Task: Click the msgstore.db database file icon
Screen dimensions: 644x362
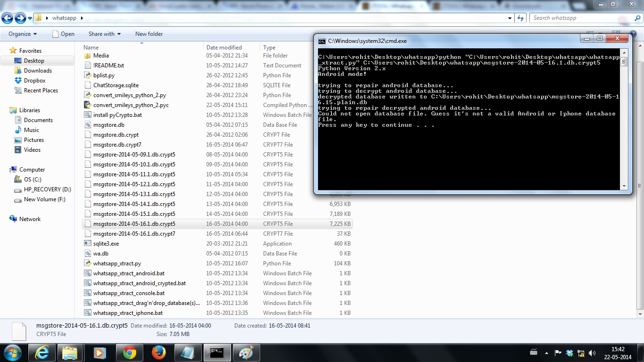Action: [x=87, y=125]
